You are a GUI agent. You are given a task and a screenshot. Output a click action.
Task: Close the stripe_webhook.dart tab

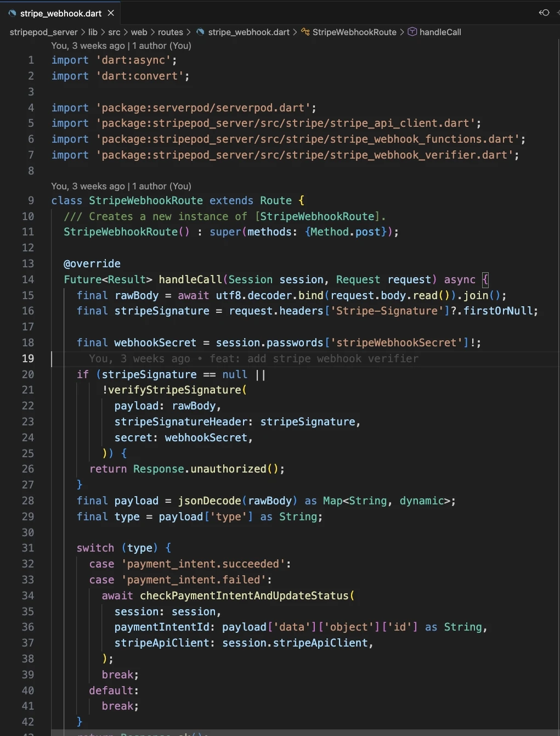click(x=111, y=13)
